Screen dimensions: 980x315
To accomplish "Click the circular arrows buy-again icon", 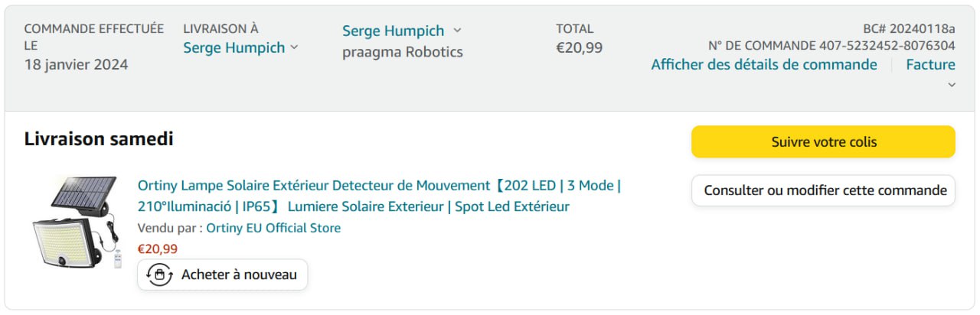I will click(159, 274).
